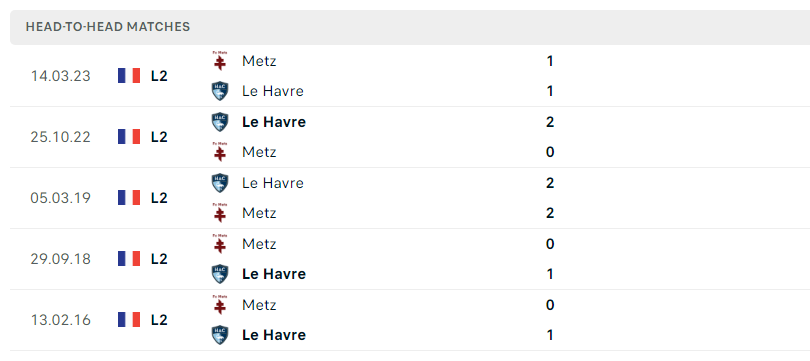Click French flag beside 05.03.19 date
Viewport: 810px width, 361px height.
129,198
